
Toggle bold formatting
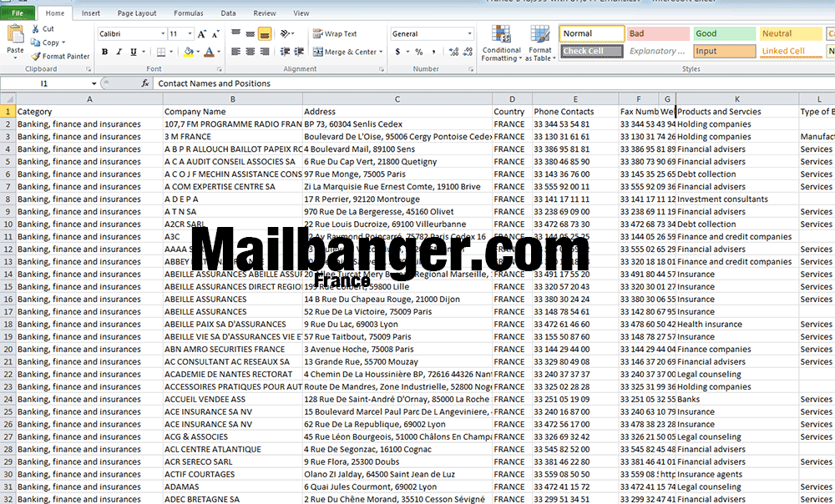(105, 52)
